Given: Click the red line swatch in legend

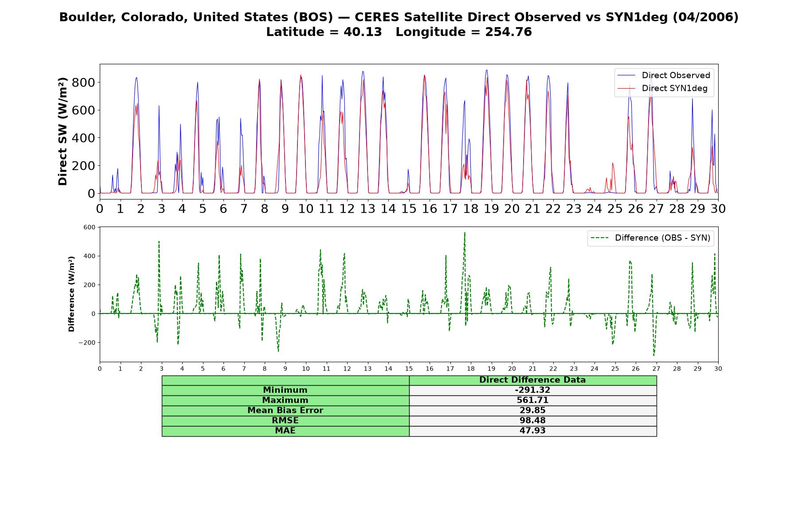Looking at the screenshot, I should click(626, 88).
